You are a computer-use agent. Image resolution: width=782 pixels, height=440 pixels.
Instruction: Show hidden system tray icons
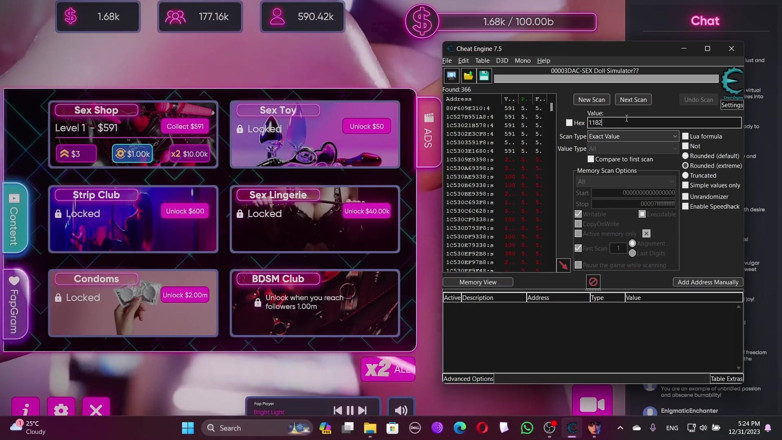(x=620, y=428)
